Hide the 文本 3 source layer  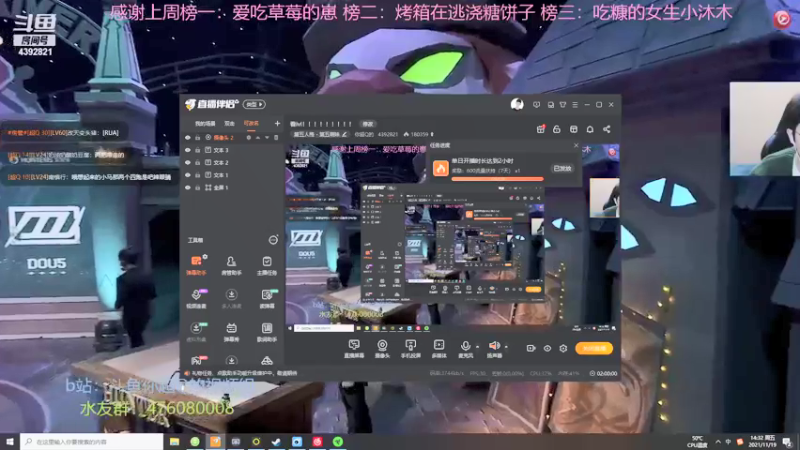(188, 150)
